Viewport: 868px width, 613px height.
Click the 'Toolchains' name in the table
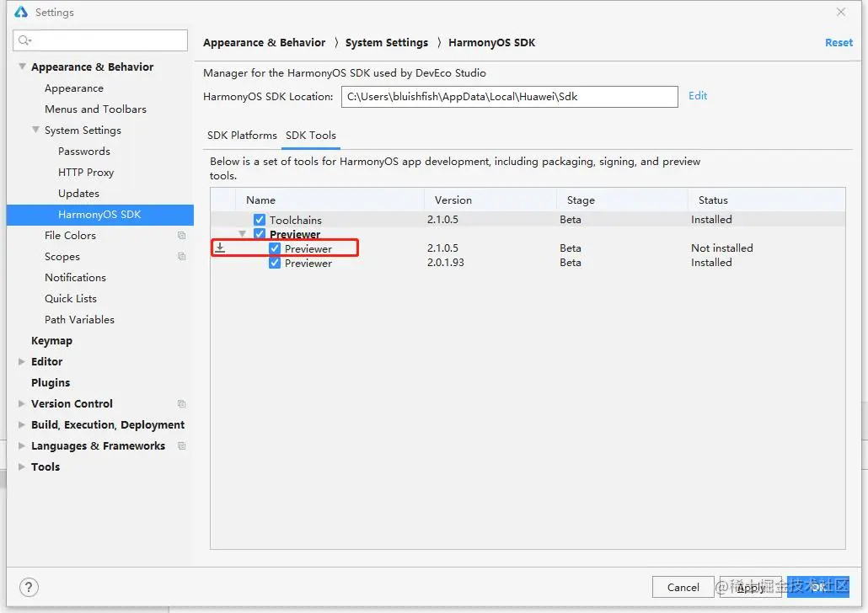point(296,220)
